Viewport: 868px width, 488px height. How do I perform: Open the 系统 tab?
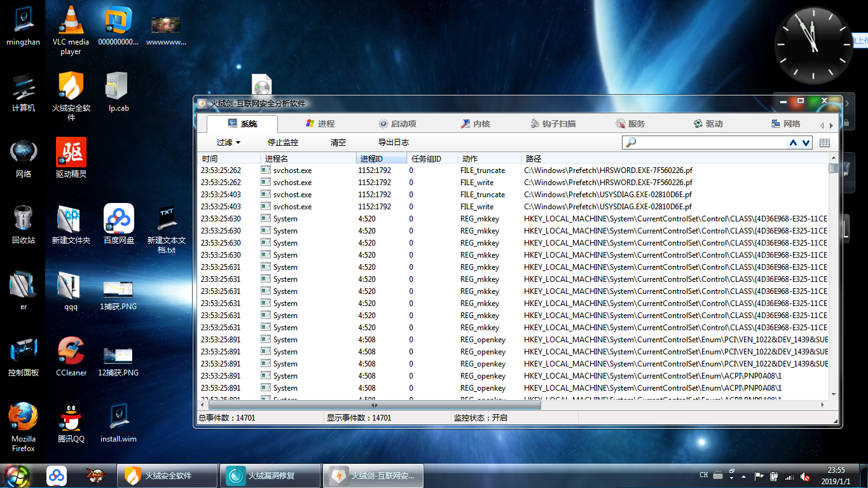tap(242, 124)
